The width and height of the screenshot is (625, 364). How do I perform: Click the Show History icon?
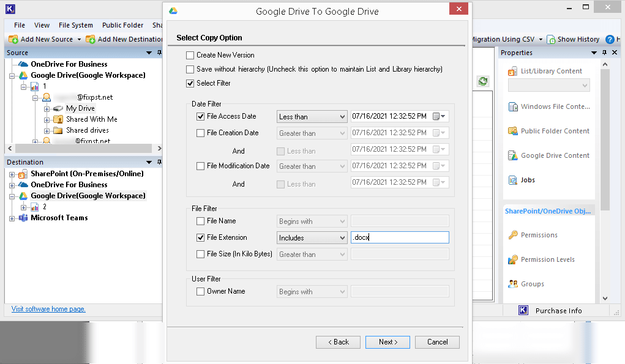(551, 39)
